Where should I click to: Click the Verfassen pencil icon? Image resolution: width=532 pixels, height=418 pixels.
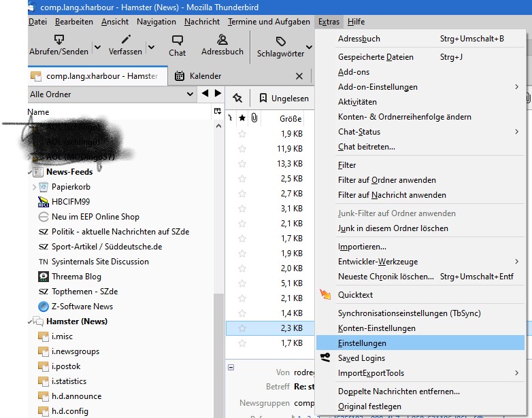tap(125, 39)
